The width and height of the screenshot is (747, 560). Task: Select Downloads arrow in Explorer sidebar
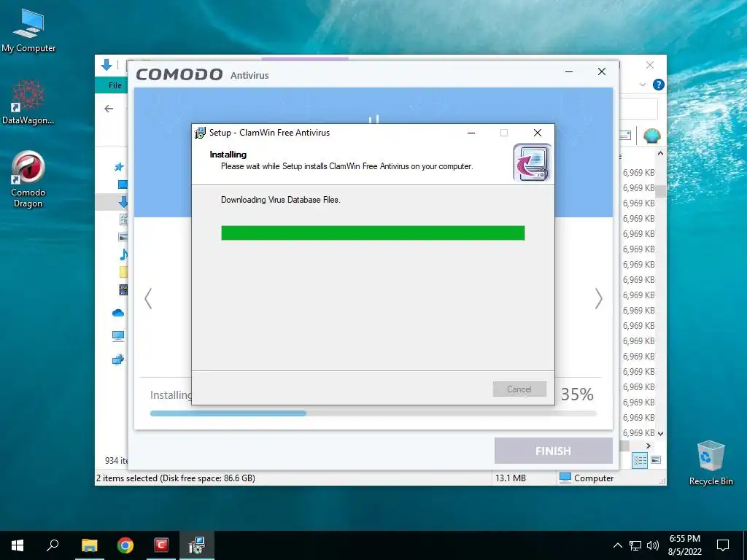click(x=123, y=202)
